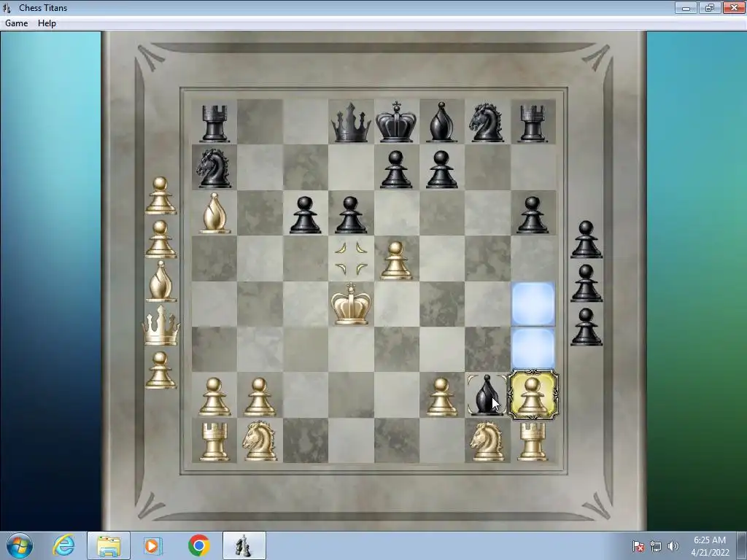Image resolution: width=747 pixels, height=560 pixels.
Task: Click the clock showing 6:25 AM
Action: coord(710,546)
